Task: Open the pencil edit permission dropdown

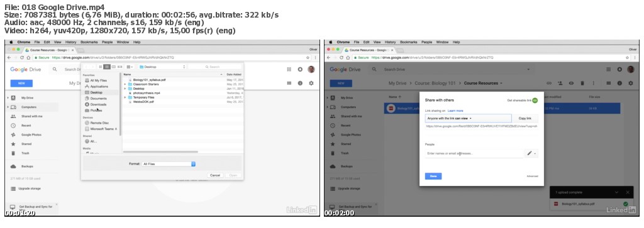Action: point(531,153)
